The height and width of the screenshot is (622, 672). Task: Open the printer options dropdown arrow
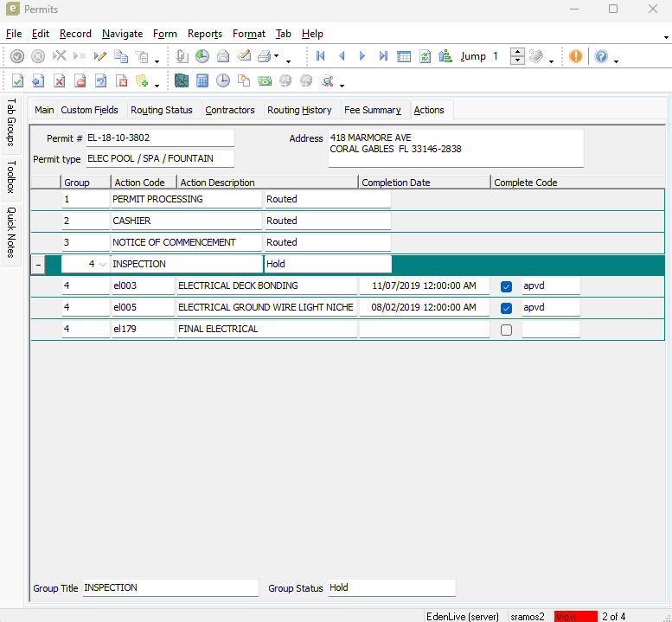point(277,57)
